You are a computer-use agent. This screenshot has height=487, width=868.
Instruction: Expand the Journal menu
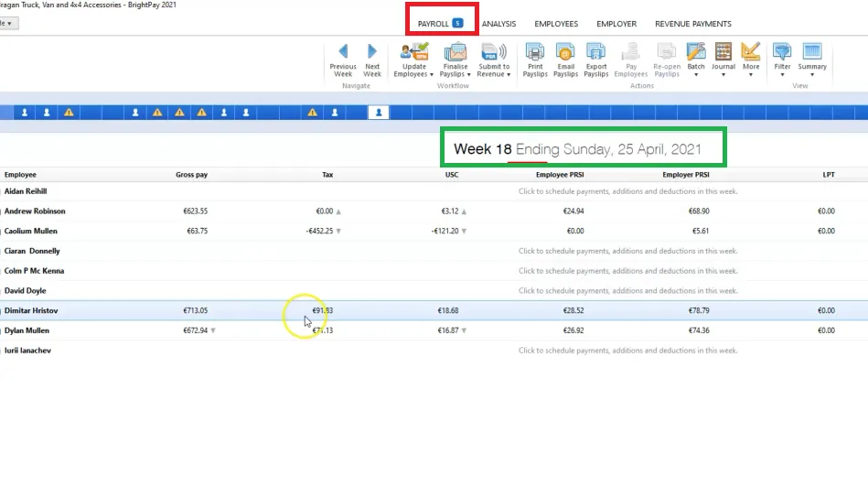723,60
